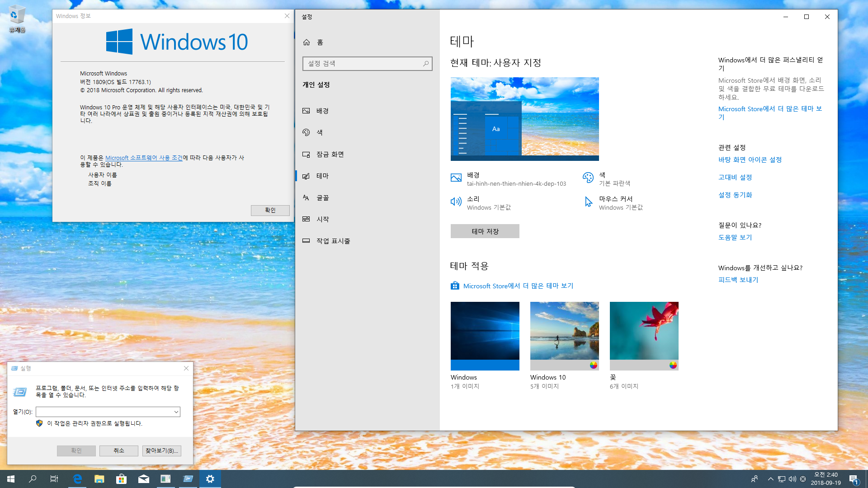Click the volume speaker icon in system tray
868x488 pixels.
(x=793, y=479)
